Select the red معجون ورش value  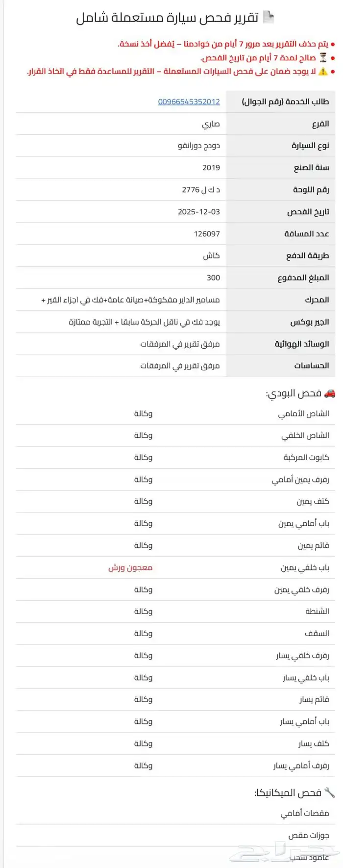click(x=130, y=567)
